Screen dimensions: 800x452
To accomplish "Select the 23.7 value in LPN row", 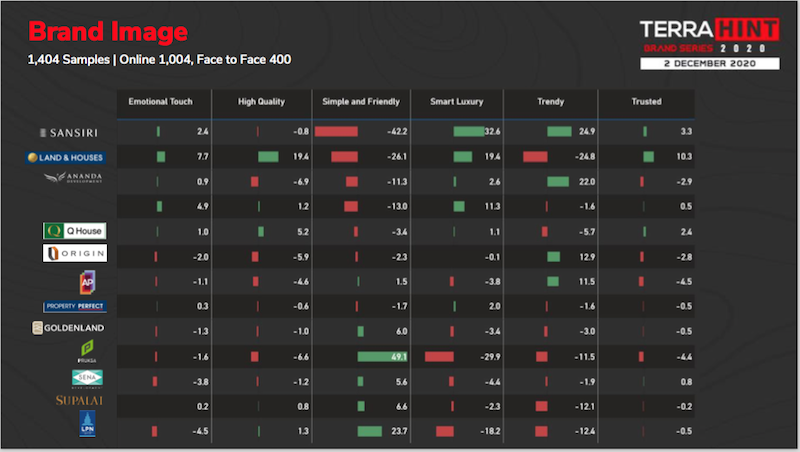I will pos(399,431).
